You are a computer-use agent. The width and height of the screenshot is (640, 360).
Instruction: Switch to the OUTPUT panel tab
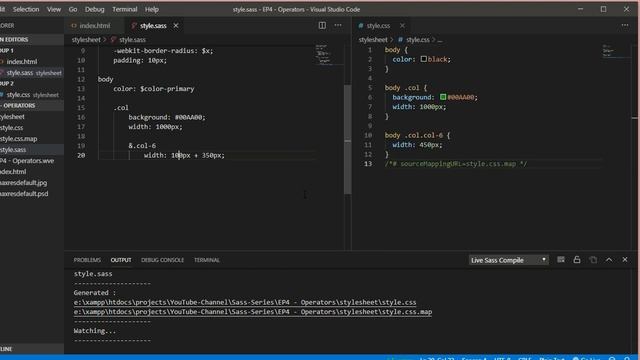[121, 260]
